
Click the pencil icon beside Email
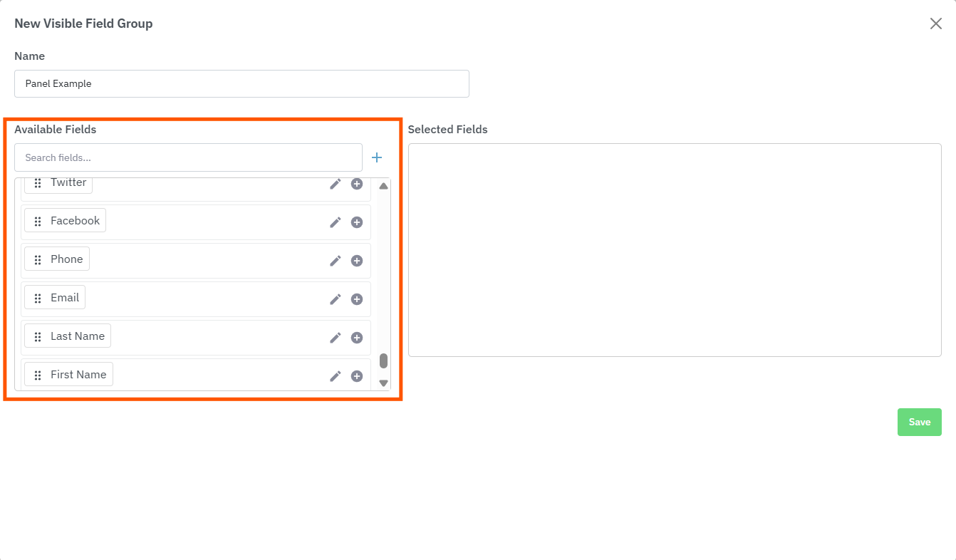pyautogui.click(x=336, y=299)
